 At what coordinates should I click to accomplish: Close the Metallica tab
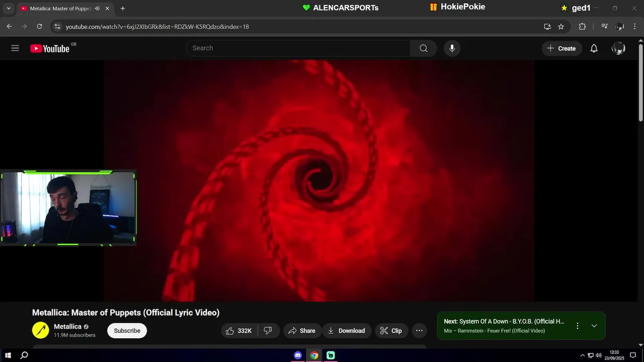(x=107, y=9)
